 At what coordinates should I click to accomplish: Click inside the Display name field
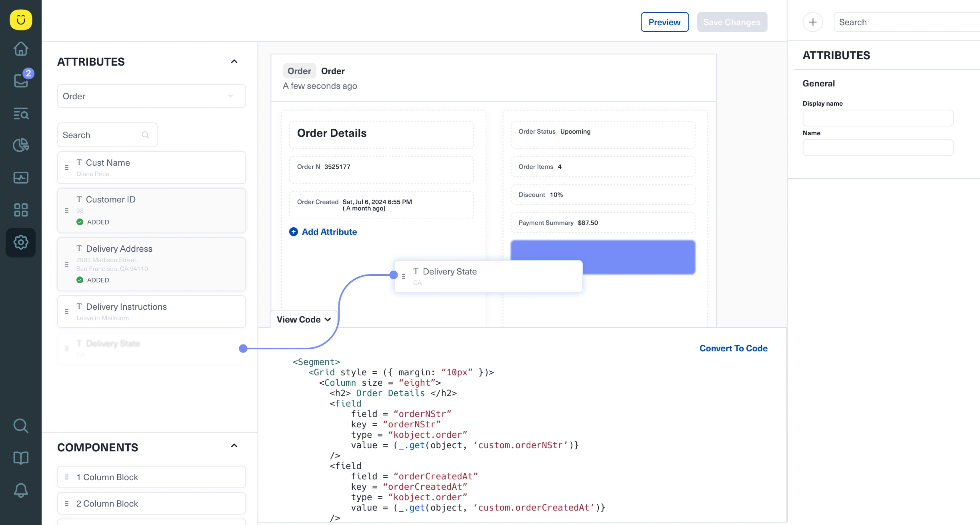tap(878, 118)
